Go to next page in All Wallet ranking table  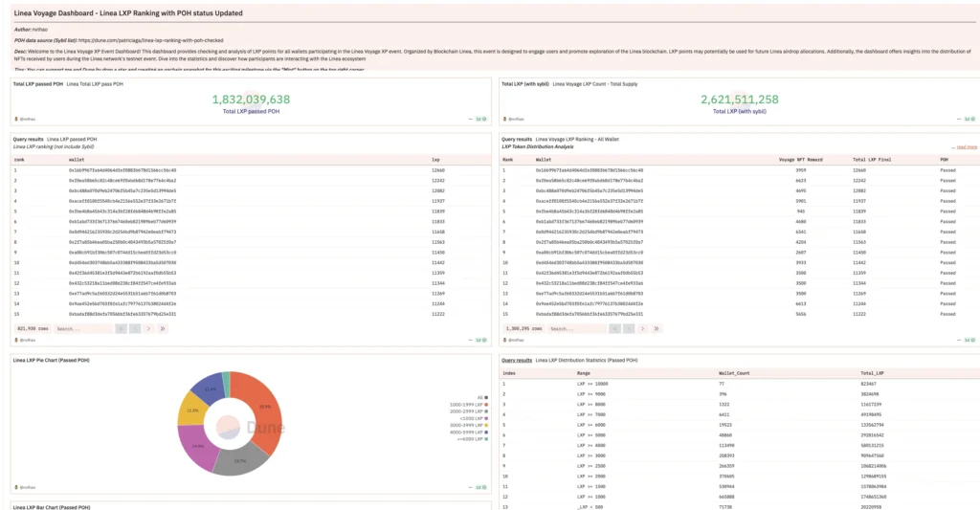642,329
